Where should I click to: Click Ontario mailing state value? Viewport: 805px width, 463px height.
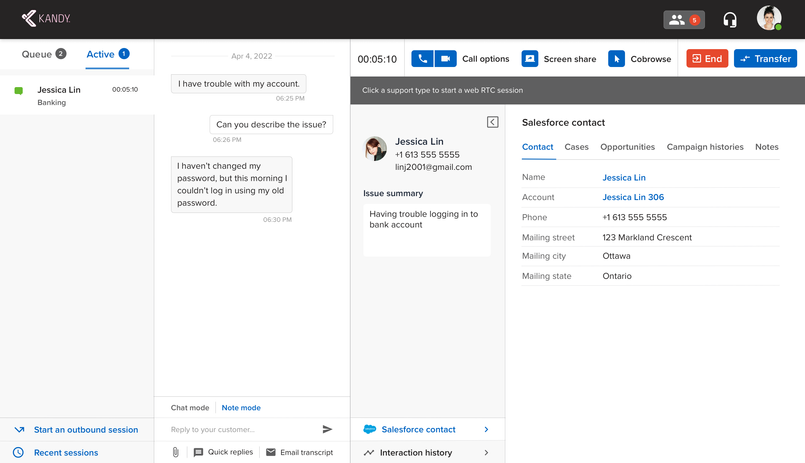tap(617, 276)
